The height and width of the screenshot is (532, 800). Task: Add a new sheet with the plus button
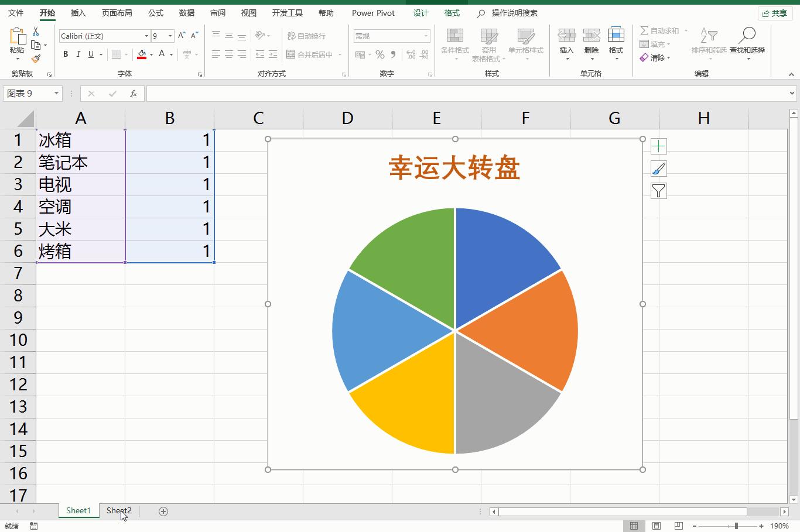(x=163, y=511)
